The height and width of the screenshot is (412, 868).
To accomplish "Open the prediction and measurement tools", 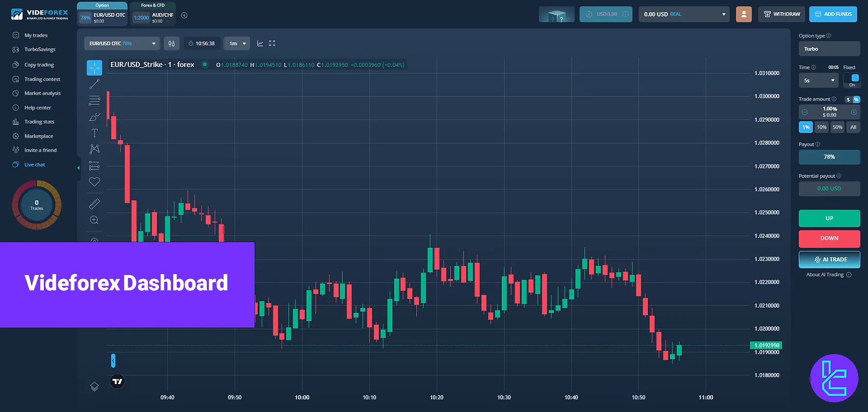I will (95, 165).
